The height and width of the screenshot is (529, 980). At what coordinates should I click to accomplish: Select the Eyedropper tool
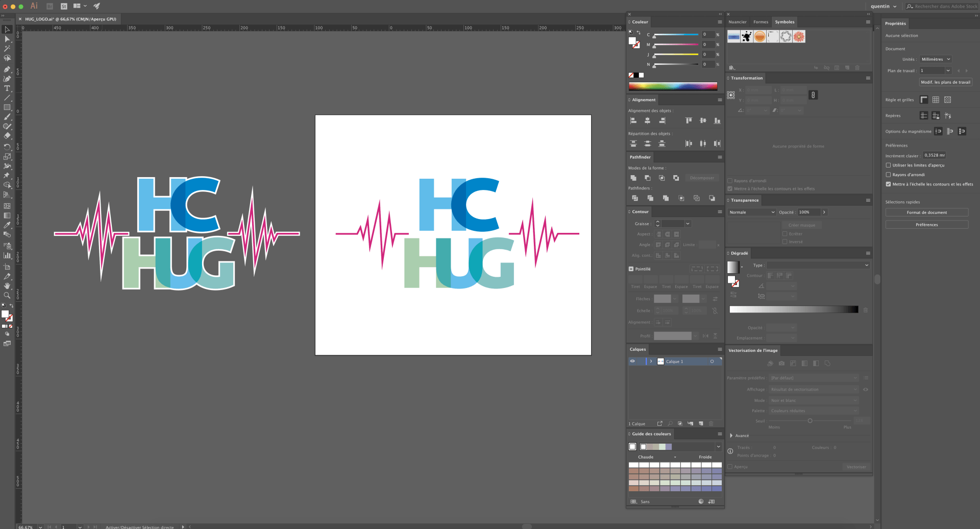(7, 225)
